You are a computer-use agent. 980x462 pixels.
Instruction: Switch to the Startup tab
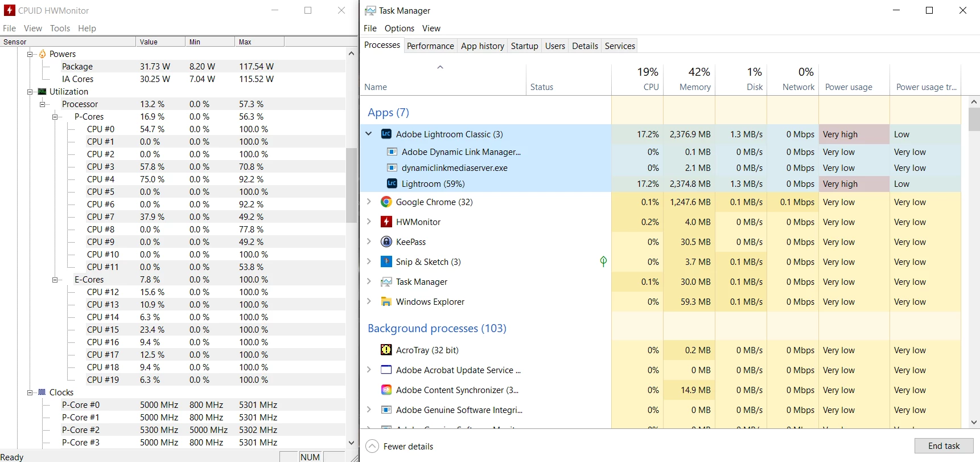524,46
